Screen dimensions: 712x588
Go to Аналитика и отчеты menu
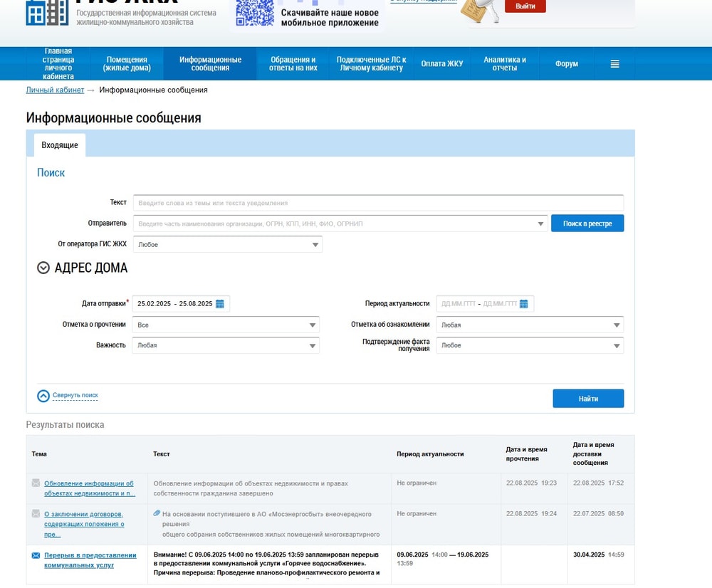pos(505,64)
